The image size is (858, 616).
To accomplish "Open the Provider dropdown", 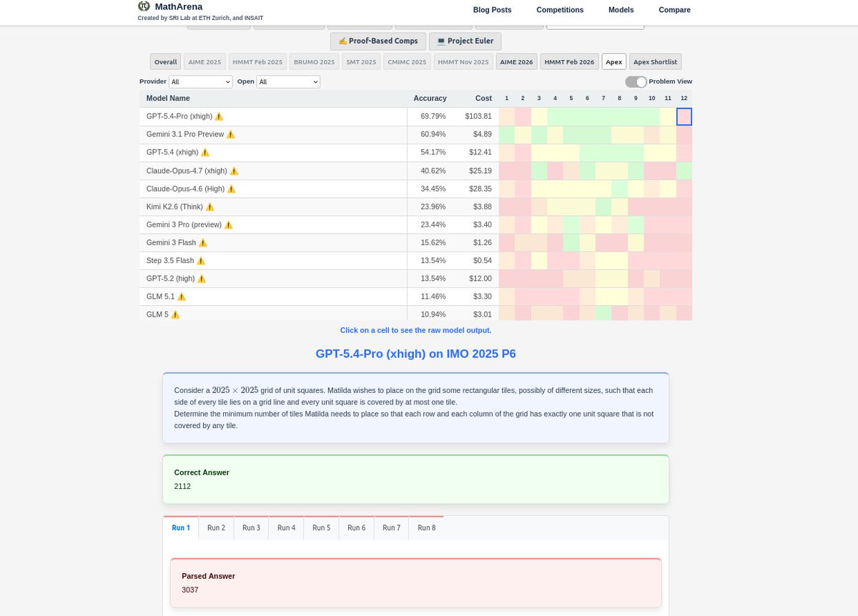I will 201,82.
